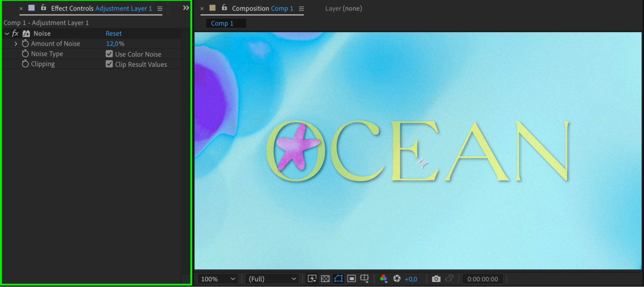
Task: Toggle the Fast Previews icon
Action: 312,279
